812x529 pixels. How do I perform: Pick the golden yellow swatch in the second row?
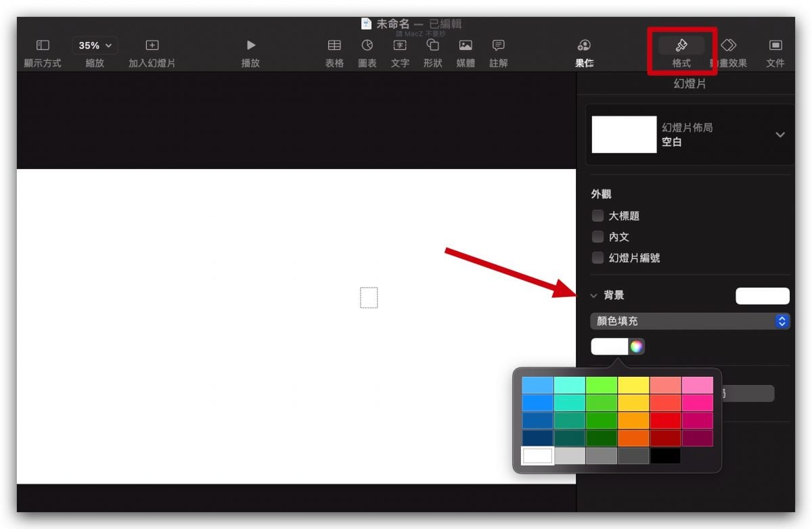tap(633, 402)
